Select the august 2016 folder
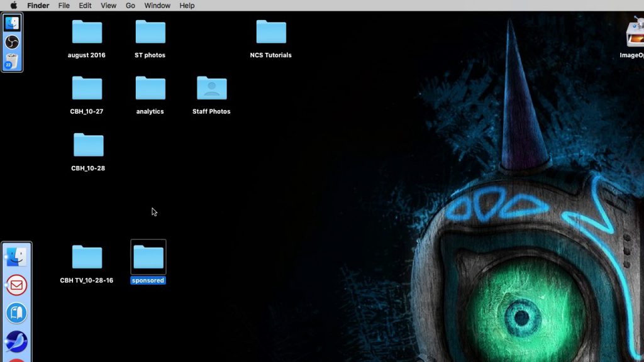Image resolution: width=644 pixels, height=362 pixels. pyautogui.click(x=87, y=32)
